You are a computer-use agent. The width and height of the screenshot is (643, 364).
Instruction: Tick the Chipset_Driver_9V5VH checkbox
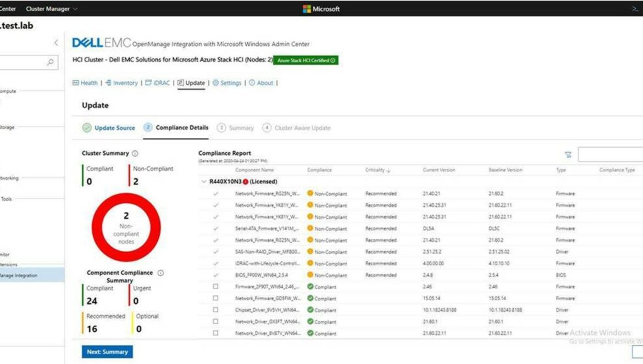point(215,310)
